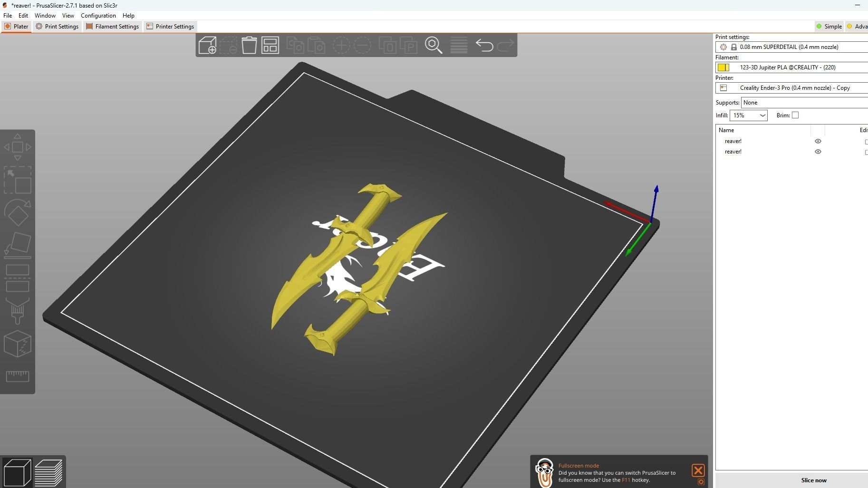Click the Redo arrow icon
This screenshot has width=868, height=488.
click(505, 45)
